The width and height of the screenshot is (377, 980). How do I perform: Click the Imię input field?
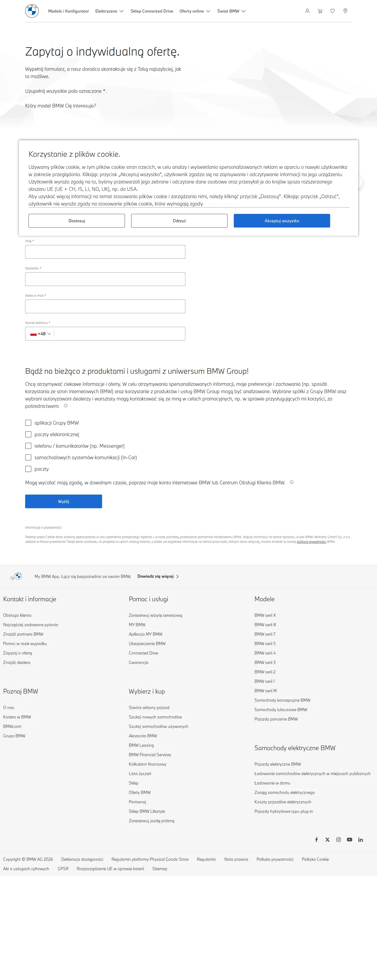(105, 252)
